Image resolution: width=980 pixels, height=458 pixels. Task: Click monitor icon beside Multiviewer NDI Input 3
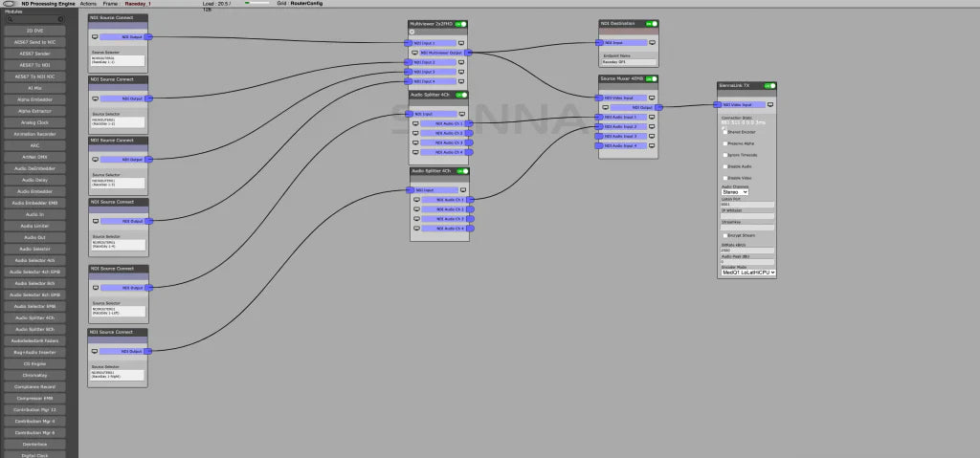pyautogui.click(x=461, y=72)
